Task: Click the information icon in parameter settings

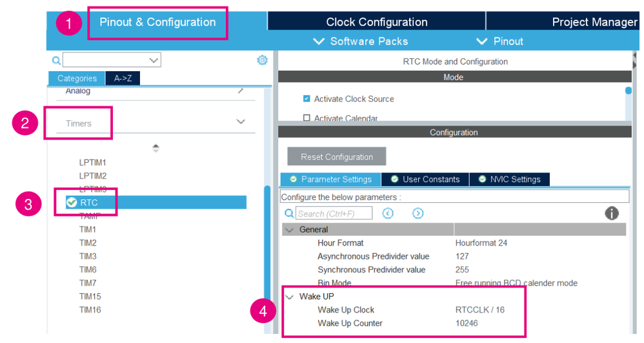Action: (612, 214)
